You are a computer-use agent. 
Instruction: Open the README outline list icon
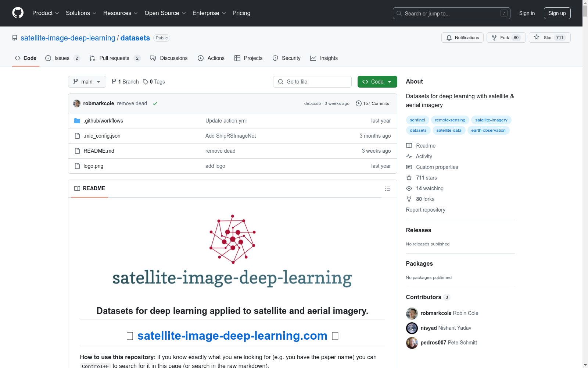point(388,189)
